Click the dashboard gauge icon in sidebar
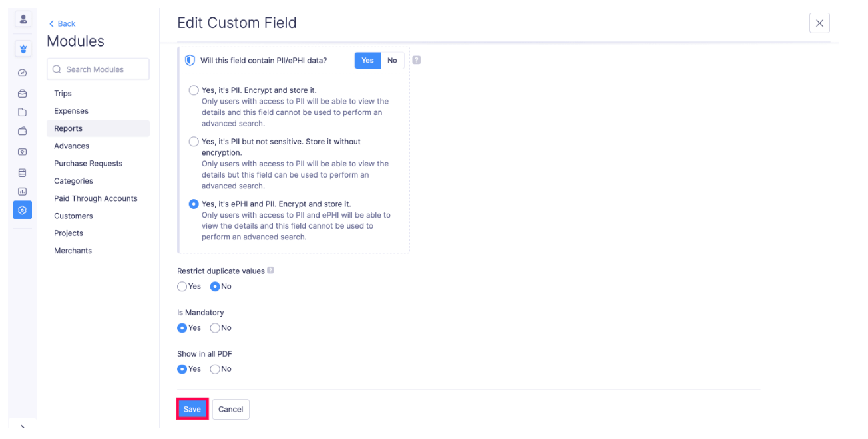 pyautogui.click(x=23, y=73)
